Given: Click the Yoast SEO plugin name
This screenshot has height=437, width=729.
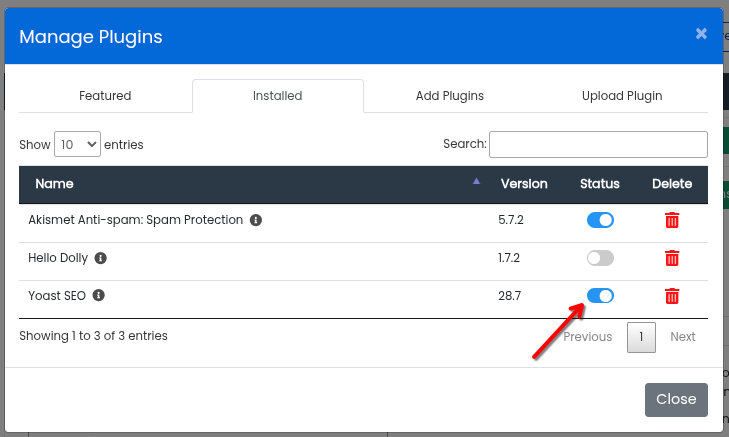Looking at the screenshot, I should 57,296.
